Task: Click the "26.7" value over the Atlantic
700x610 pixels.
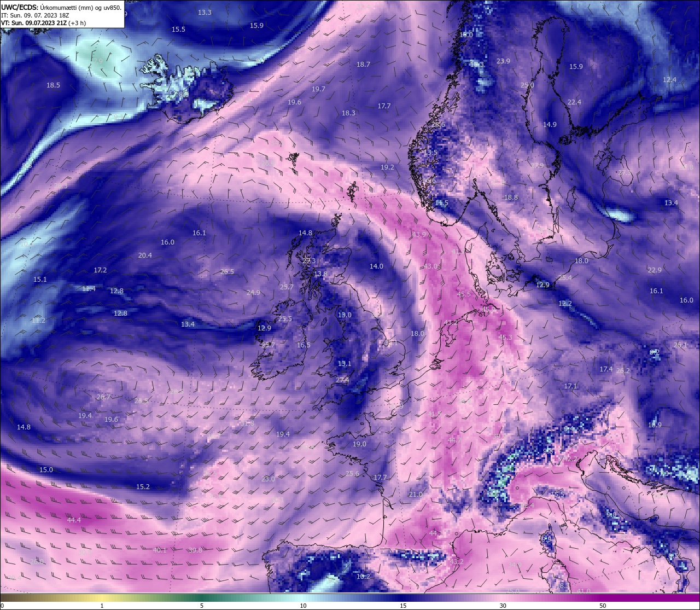Action: (x=103, y=397)
